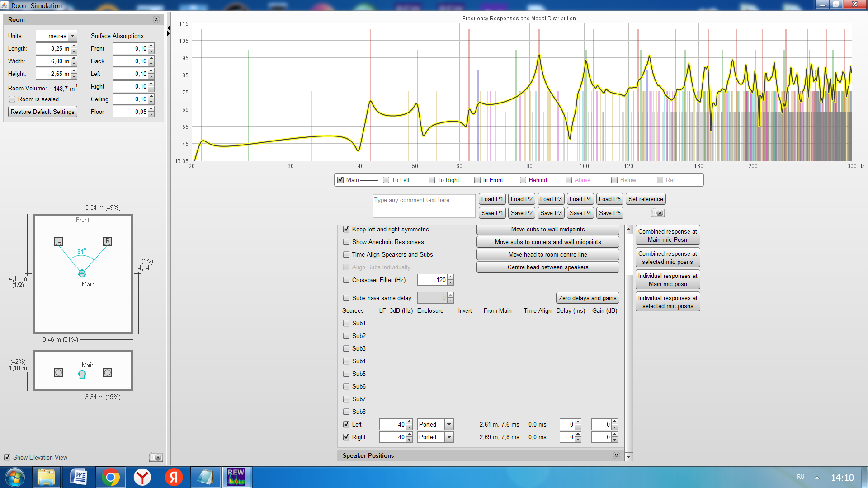Click the divider collapse arrows near graph
The width and height of the screenshot is (868, 488).
169,31
